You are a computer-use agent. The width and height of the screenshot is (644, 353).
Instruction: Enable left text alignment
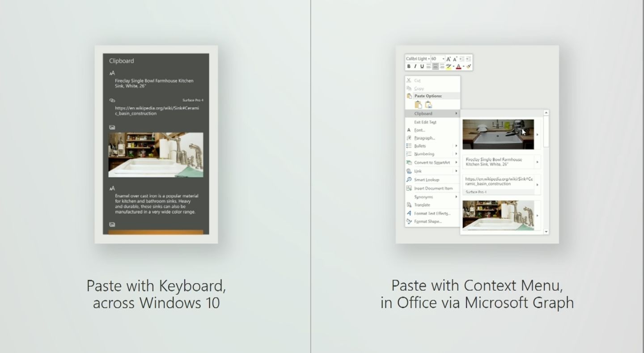(x=428, y=66)
